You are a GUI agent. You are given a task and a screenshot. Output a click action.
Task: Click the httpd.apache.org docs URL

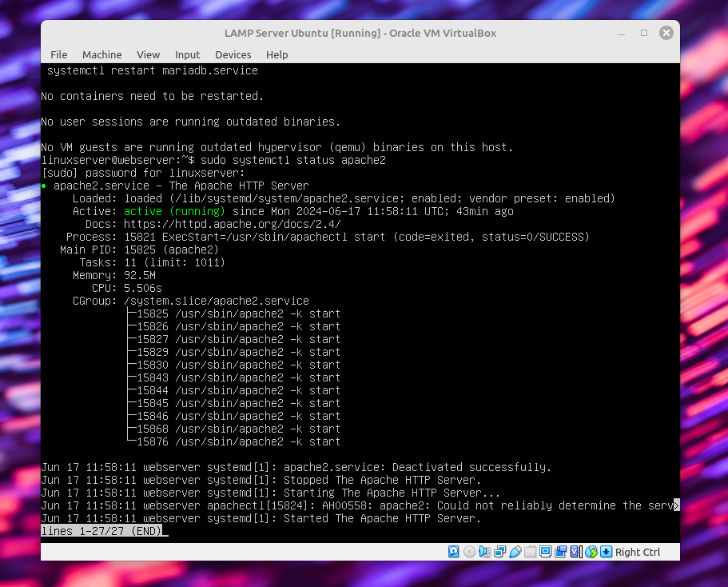232,224
